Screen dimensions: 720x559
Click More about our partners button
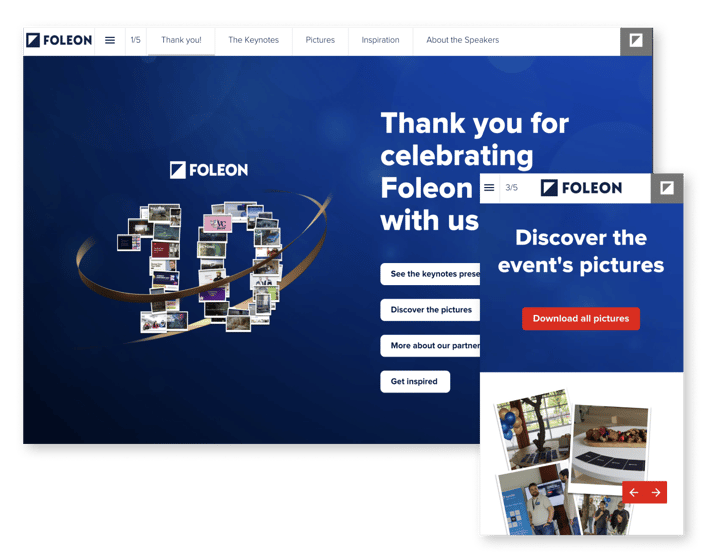[430, 346]
